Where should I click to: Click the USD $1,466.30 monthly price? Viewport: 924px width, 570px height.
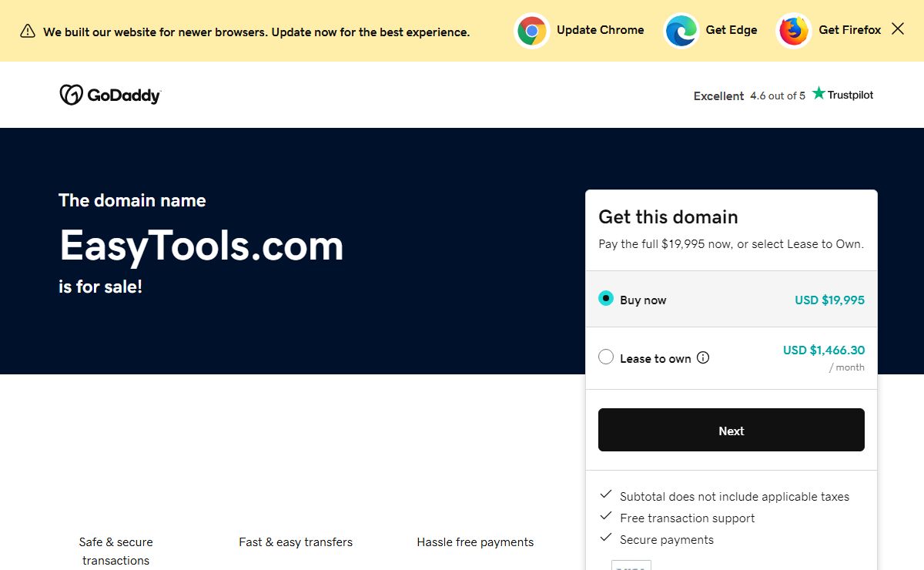(824, 350)
